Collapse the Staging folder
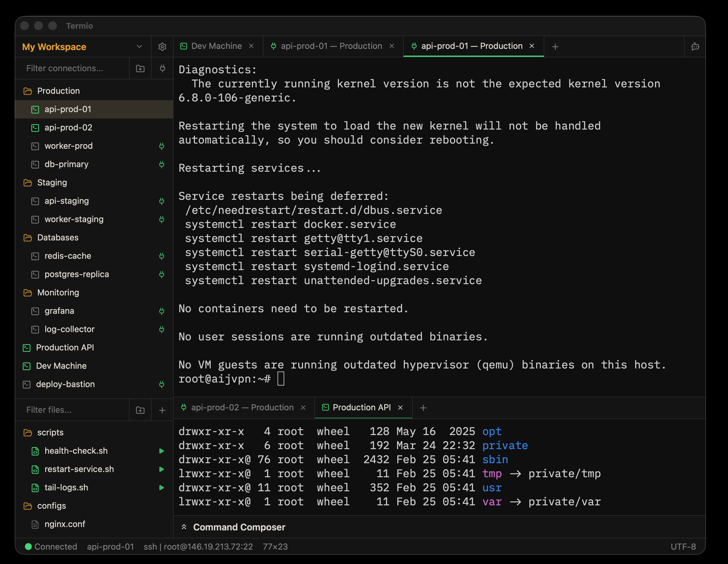This screenshot has height=564, width=728. [52, 183]
